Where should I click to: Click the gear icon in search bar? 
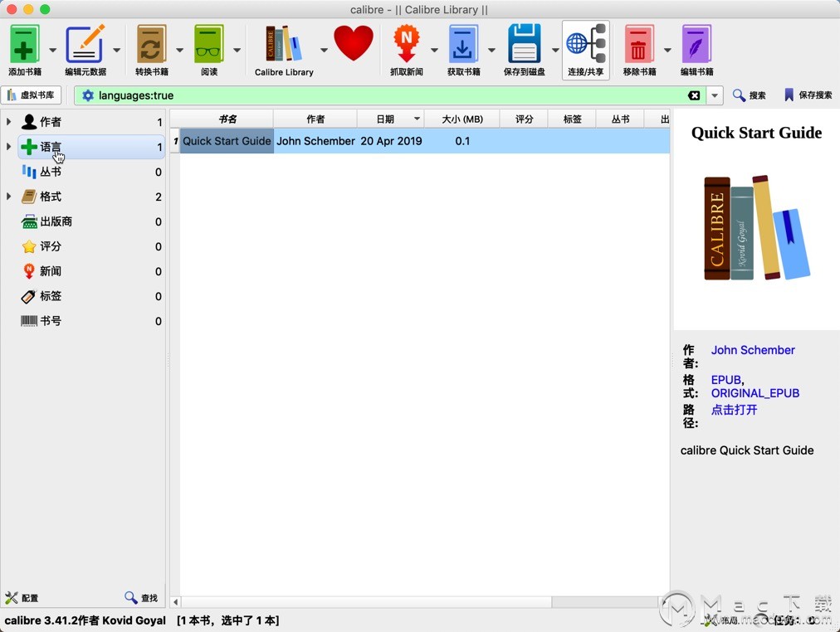87,95
